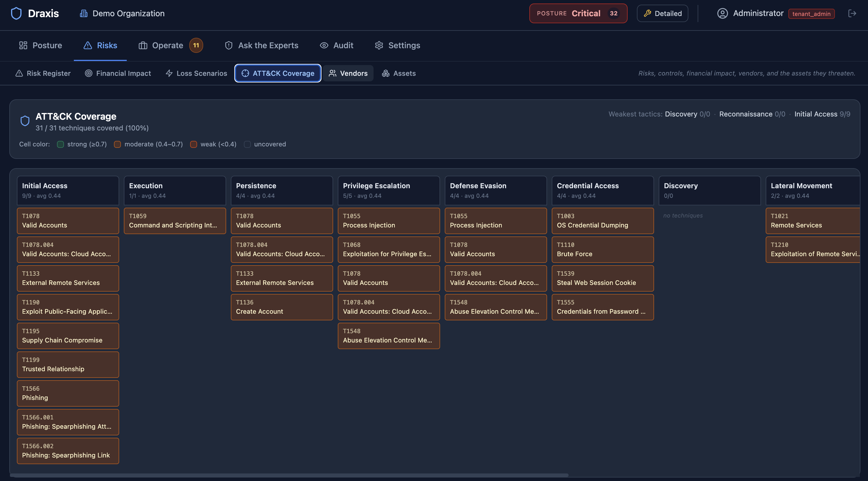Open T1110 Brute Force cell
Screen dimensions: 868x481
[x=603, y=250]
